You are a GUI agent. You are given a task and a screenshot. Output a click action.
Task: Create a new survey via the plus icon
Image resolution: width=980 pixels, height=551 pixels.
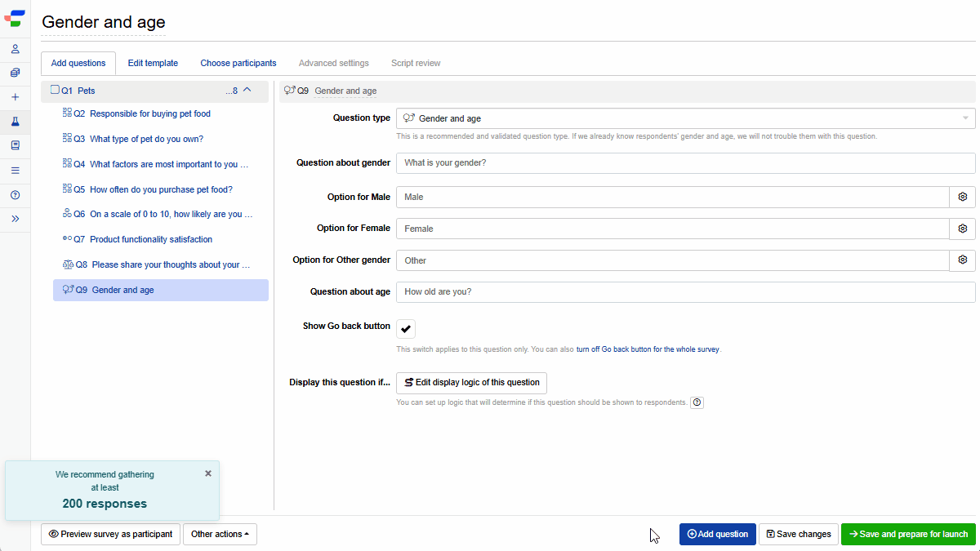15,96
